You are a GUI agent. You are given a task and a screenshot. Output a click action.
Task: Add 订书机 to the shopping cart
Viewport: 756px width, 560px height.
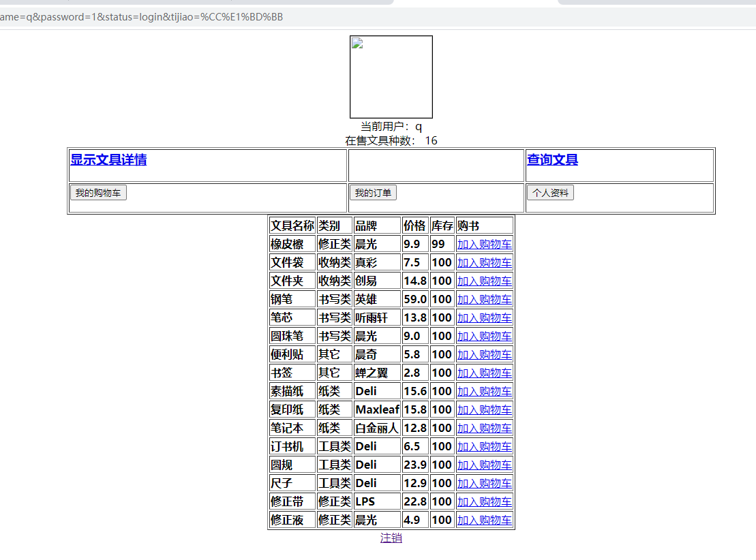click(484, 447)
